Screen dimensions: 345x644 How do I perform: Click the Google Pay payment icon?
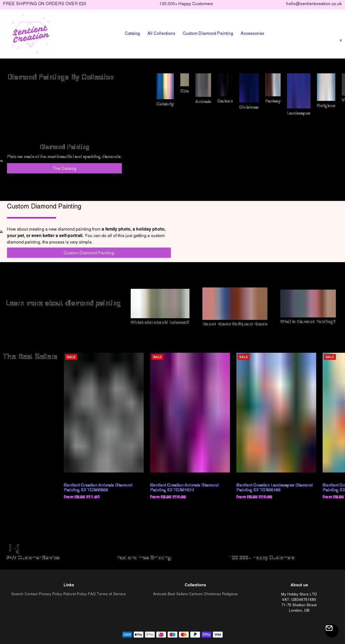150,634
